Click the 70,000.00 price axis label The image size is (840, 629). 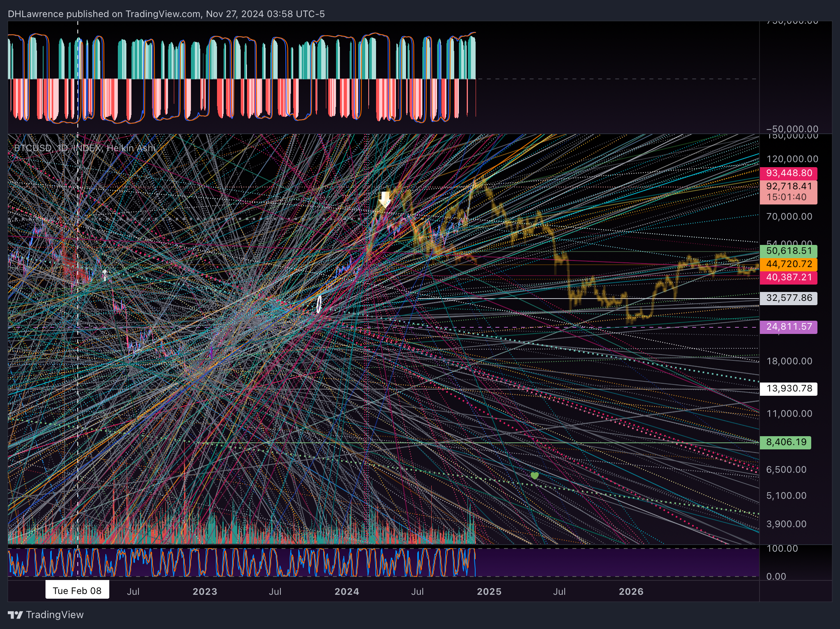(789, 217)
